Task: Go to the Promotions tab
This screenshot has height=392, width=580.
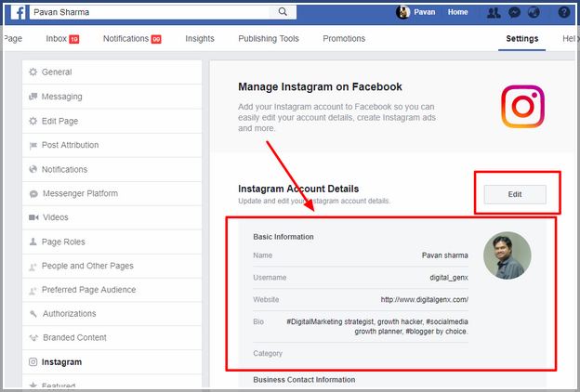Action: click(344, 38)
